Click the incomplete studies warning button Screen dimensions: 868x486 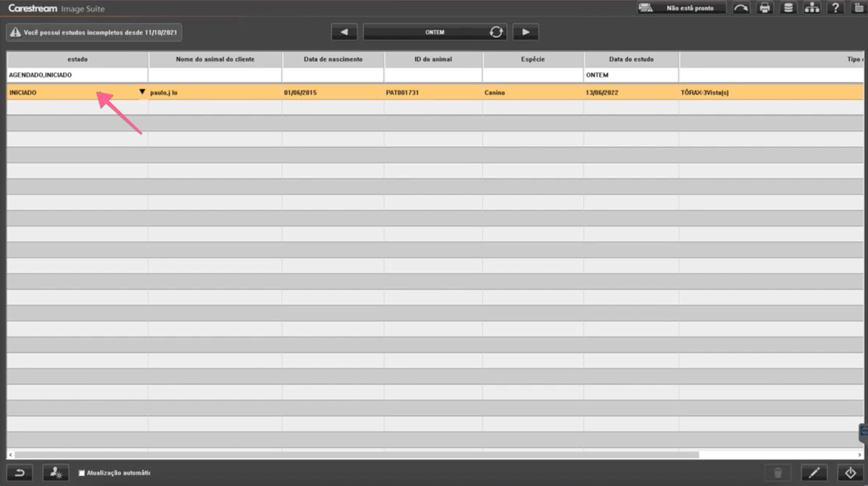(94, 32)
